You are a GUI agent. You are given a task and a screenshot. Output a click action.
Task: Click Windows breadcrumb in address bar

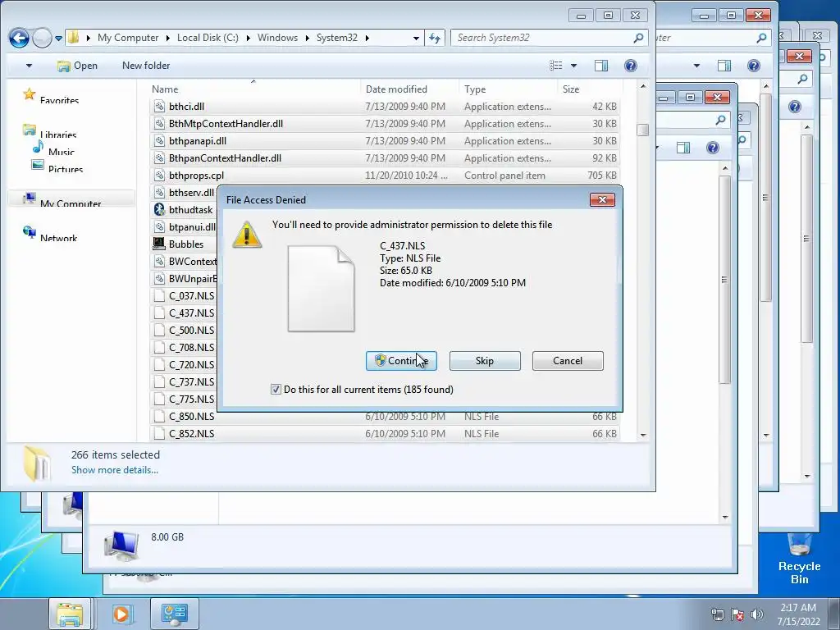click(277, 38)
